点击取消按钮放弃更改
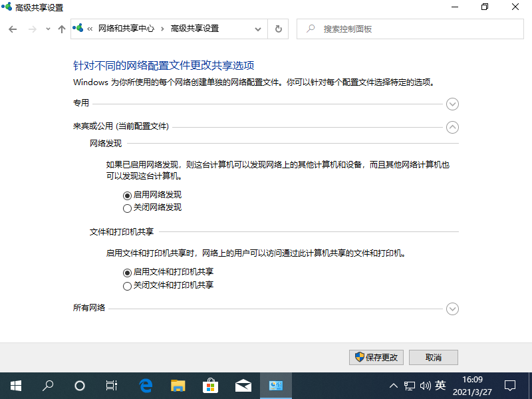 coord(433,357)
